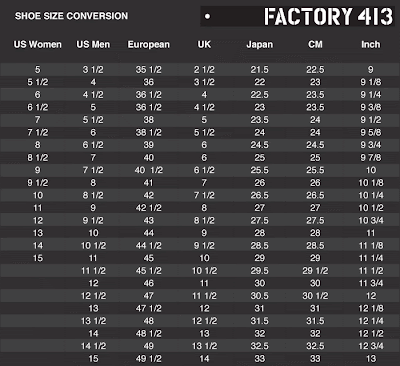Viewport: 400px width, 366px height.
Task: Select the 12 3/4 inch cell
Action: [371, 346]
